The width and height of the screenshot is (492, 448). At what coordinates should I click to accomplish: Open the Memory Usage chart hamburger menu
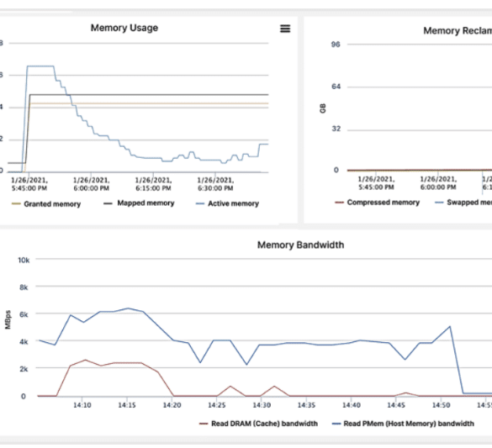point(285,29)
